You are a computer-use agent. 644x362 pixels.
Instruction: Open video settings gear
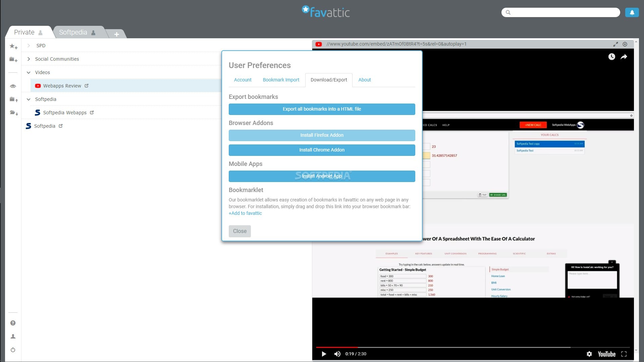(x=589, y=354)
